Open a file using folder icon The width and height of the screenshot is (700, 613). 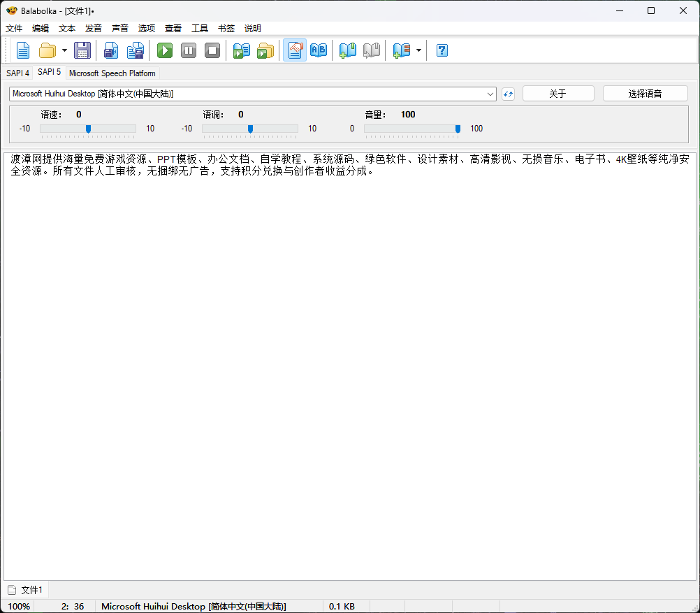(x=48, y=50)
